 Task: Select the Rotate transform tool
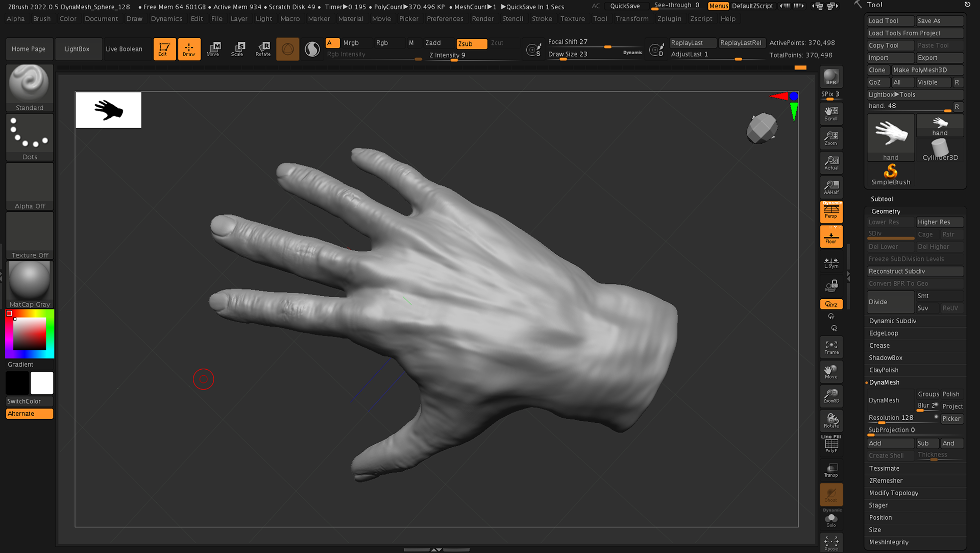pos(263,49)
